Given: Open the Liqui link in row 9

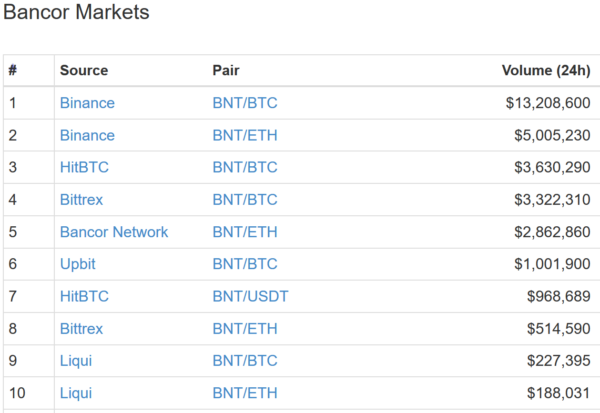Looking at the screenshot, I should 76,361.
